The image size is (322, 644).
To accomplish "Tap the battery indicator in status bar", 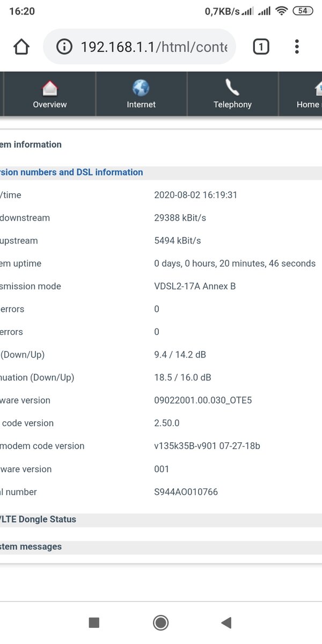I will tap(303, 11).
